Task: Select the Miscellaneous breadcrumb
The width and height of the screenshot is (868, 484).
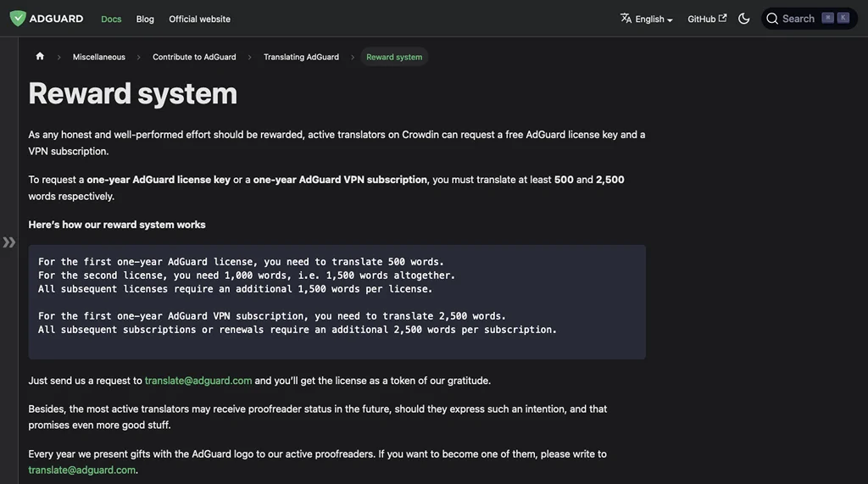Action: (x=99, y=57)
